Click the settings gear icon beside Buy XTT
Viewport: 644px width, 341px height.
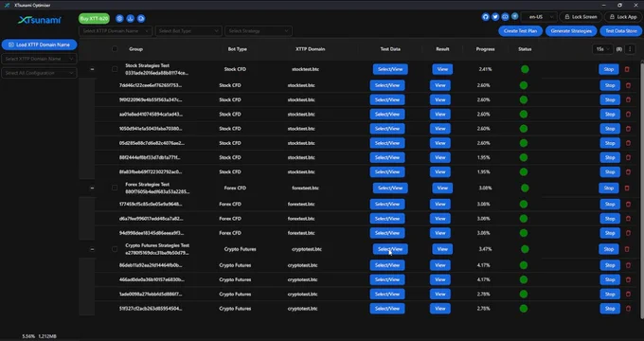(x=119, y=19)
